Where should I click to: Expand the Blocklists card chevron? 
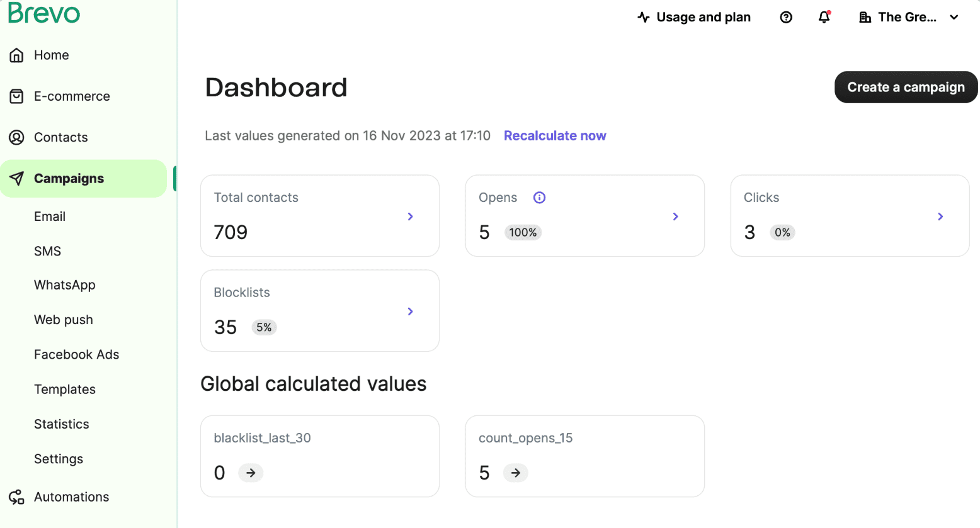click(410, 311)
